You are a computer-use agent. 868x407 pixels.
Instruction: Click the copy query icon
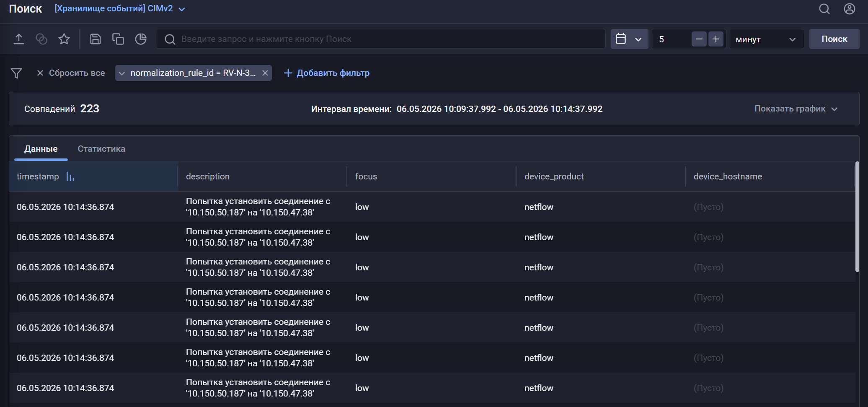coord(118,39)
